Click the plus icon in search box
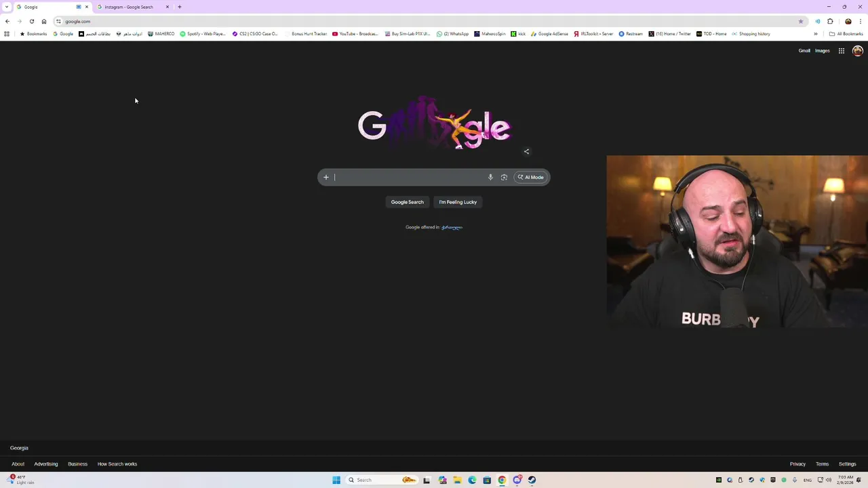This screenshot has height=488, width=868. [326, 178]
